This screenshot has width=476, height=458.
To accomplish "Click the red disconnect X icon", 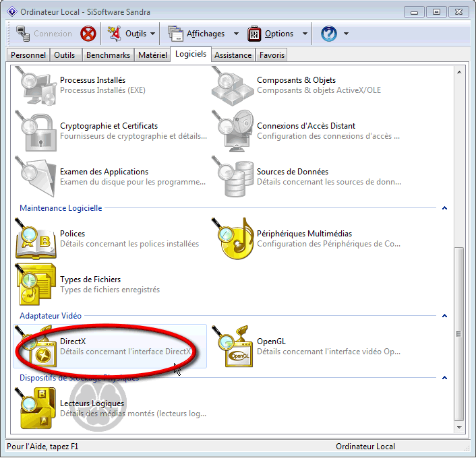I will click(x=88, y=34).
